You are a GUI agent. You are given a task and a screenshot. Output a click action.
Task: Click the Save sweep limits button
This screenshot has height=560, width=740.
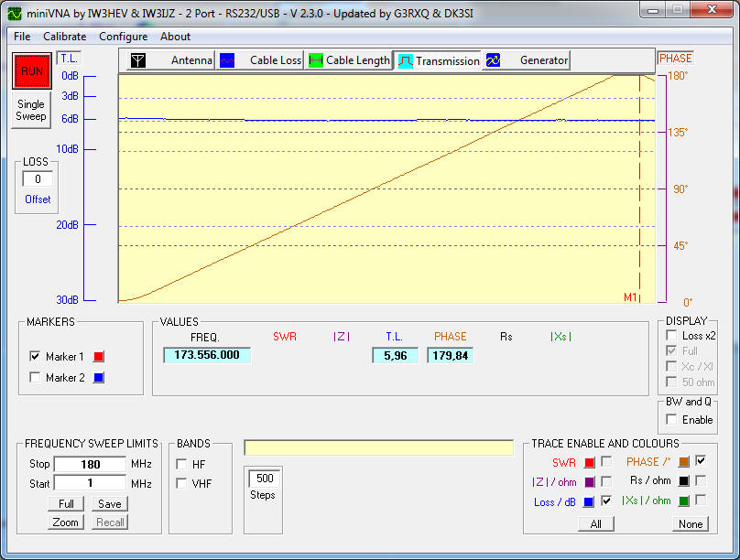(x=110, y=504)
